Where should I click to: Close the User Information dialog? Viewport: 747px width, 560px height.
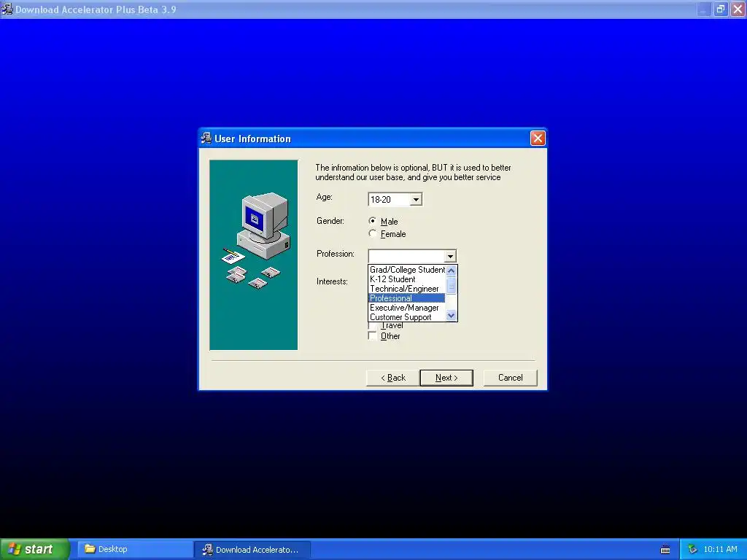[x=538, y=138]
